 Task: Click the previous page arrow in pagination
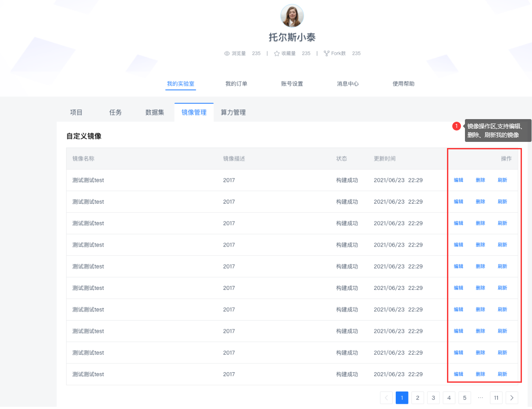386,398
